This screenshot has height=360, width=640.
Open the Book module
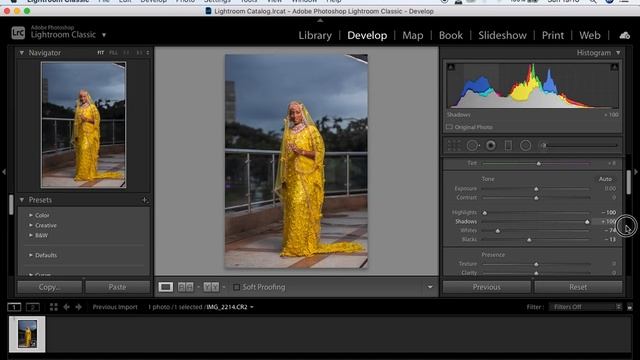pos(451,36)
